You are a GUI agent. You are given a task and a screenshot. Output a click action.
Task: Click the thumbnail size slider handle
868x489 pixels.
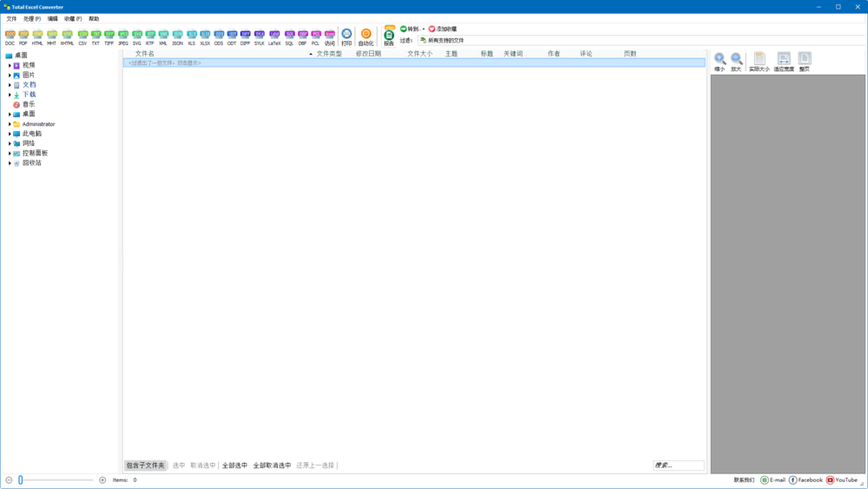coord(21,480)
